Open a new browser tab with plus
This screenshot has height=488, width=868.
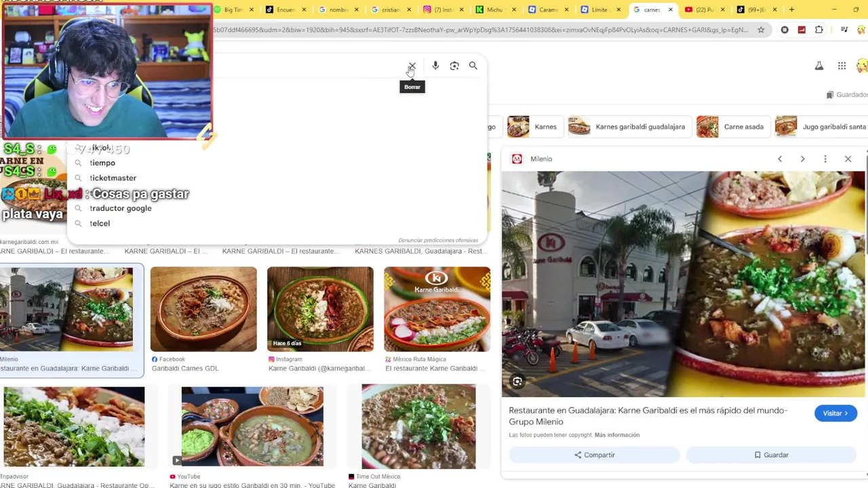[x=791, y=9]
